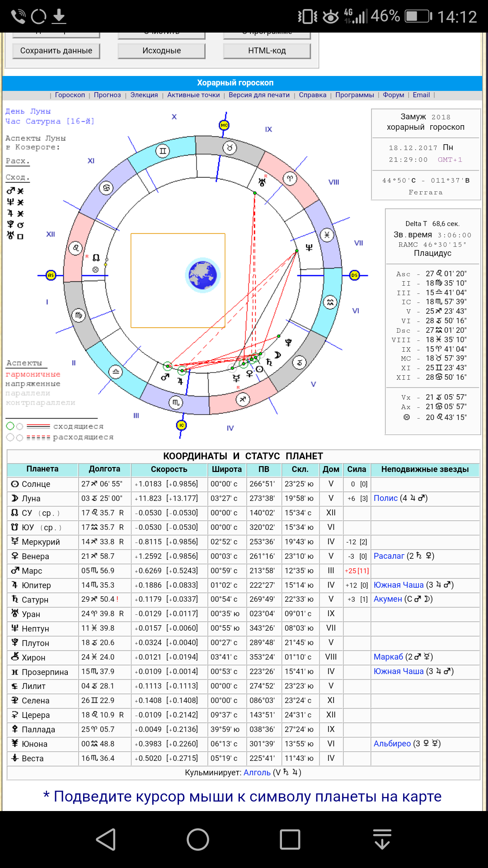Tap the Pluto glyph inside the chart wheel
The image size is (488, 868).
(288, 343)
